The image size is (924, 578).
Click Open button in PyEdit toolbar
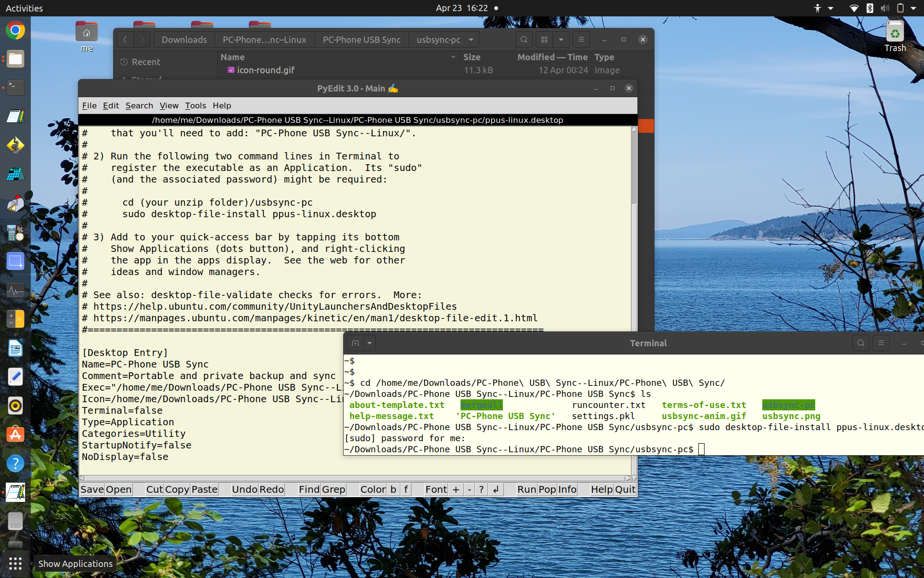tap(119, 489)
